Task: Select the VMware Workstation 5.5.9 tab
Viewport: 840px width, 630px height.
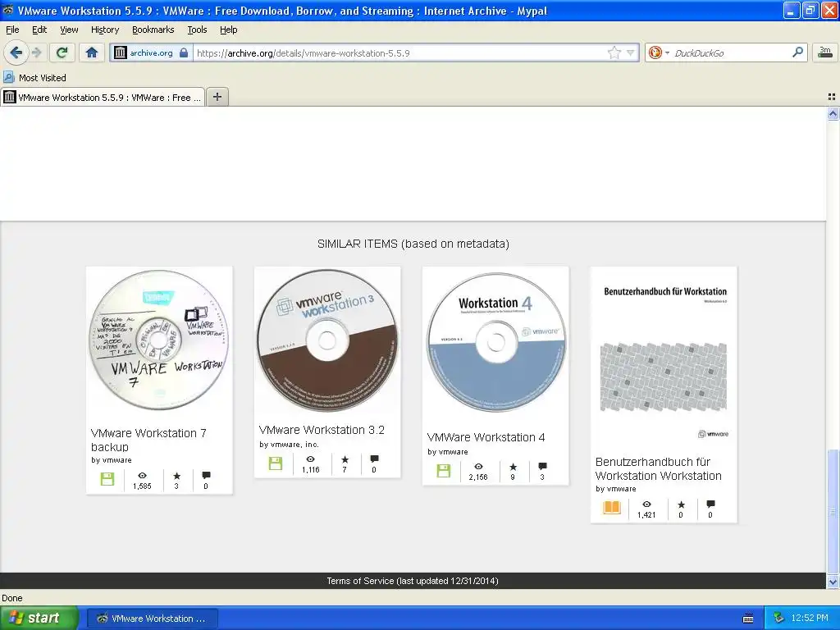Action: (103, 97)
